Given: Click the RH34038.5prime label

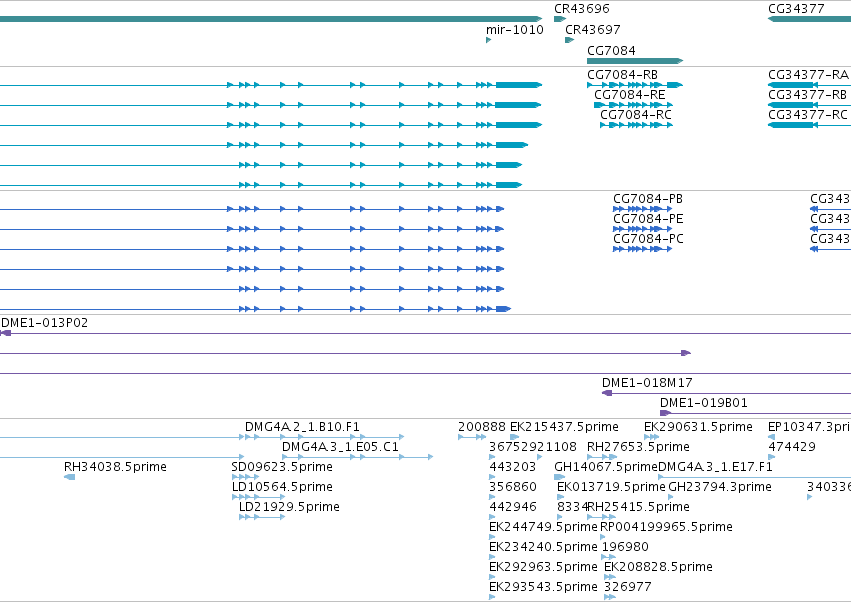Looking at the screenshot, I should [115, 467].
